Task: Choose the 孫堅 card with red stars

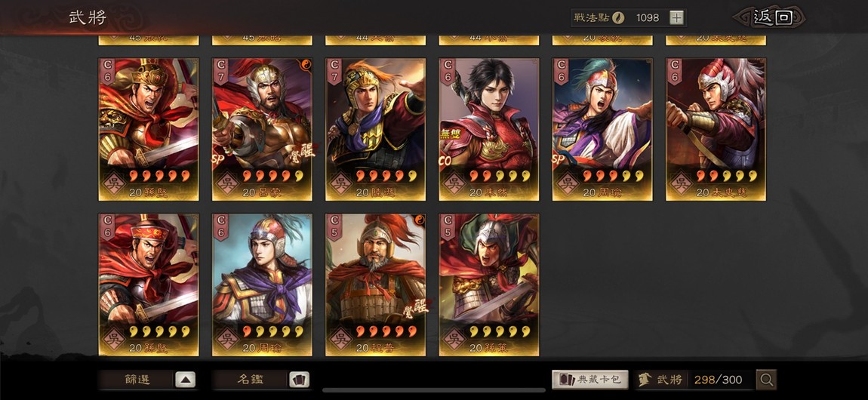Action: click(x=149, y=130)
